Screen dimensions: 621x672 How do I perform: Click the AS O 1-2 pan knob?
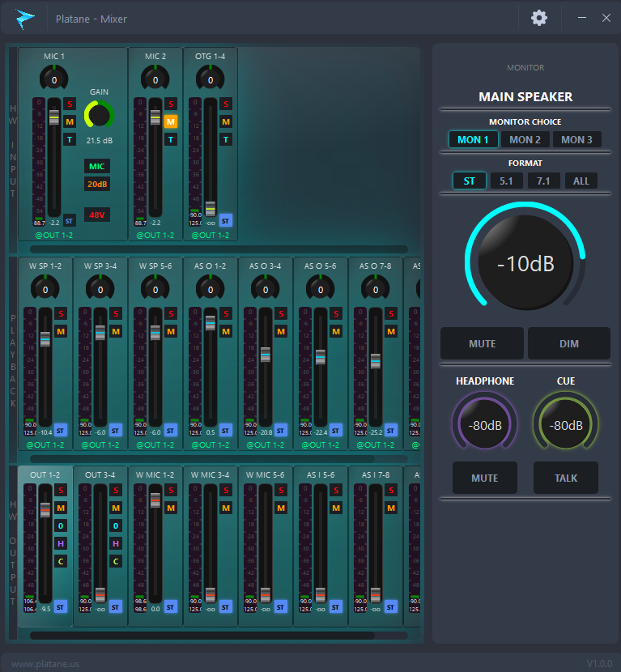coord(210,288)
